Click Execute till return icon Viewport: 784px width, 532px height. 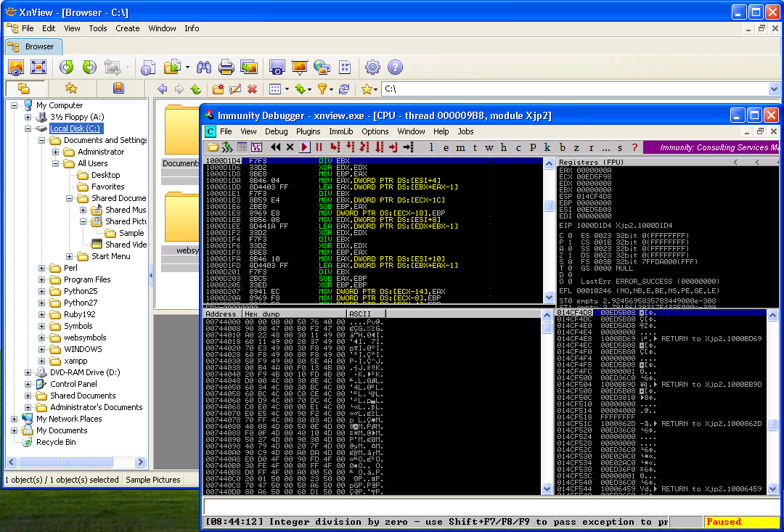click(x=393, y=147)
